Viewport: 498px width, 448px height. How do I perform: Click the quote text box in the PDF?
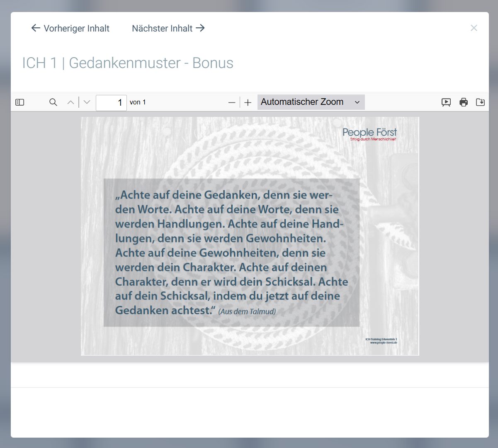[231, 252]
